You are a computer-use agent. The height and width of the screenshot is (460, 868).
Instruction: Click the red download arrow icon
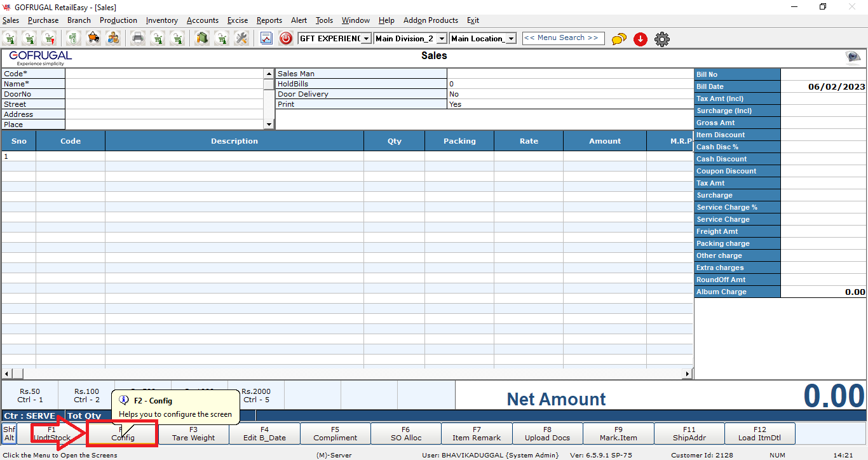(641, 39)
